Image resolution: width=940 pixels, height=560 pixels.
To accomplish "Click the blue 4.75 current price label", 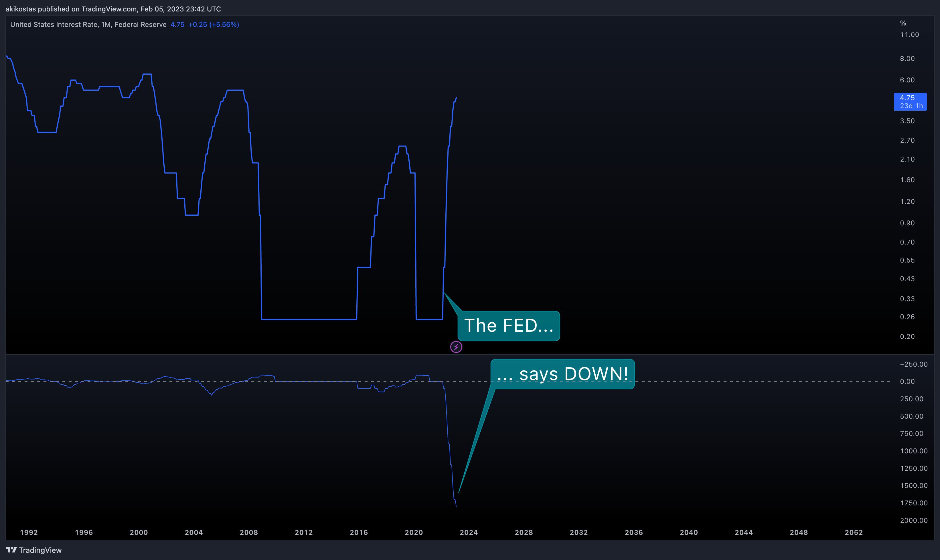I will click(910, 102).
